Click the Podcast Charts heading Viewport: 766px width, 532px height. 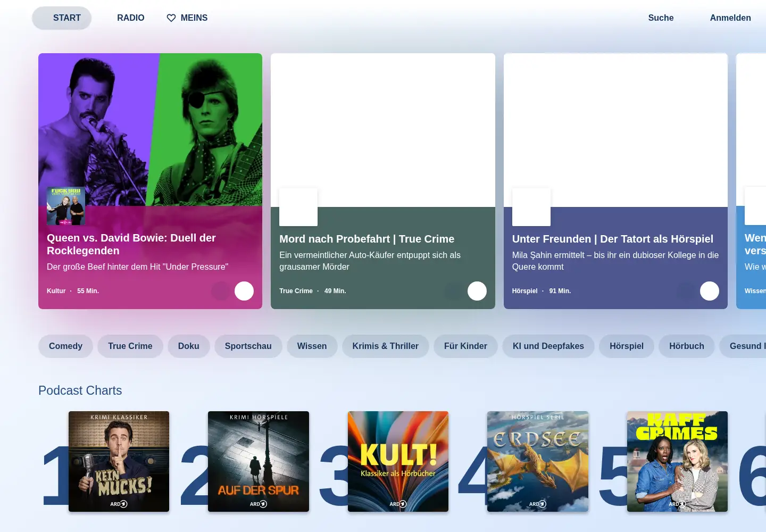80,390
